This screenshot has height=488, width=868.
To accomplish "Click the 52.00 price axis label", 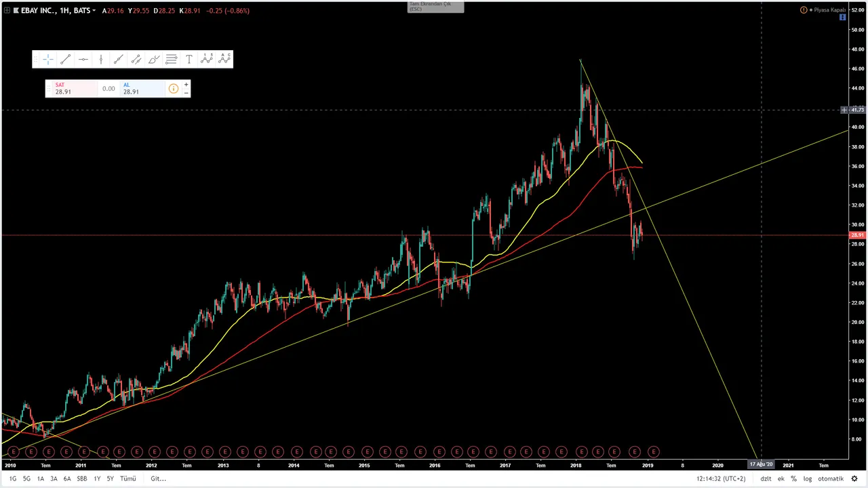I will [858, 9].
